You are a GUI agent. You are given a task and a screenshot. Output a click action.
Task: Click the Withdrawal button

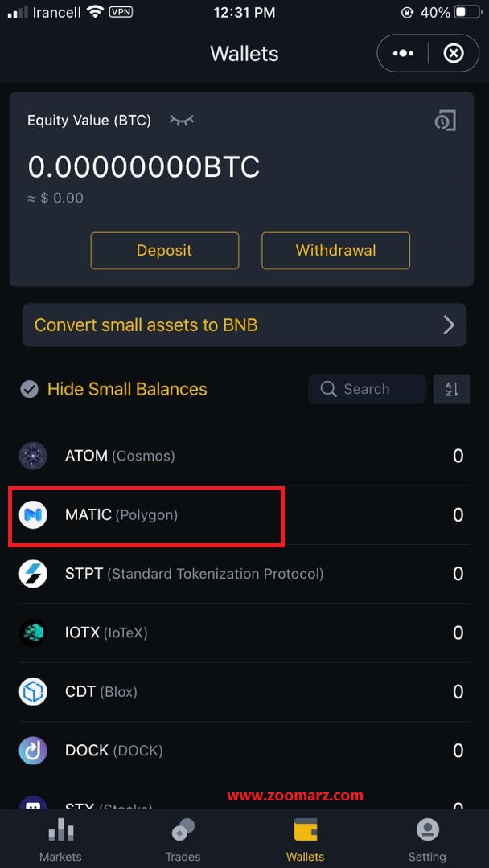coord(335,251)
